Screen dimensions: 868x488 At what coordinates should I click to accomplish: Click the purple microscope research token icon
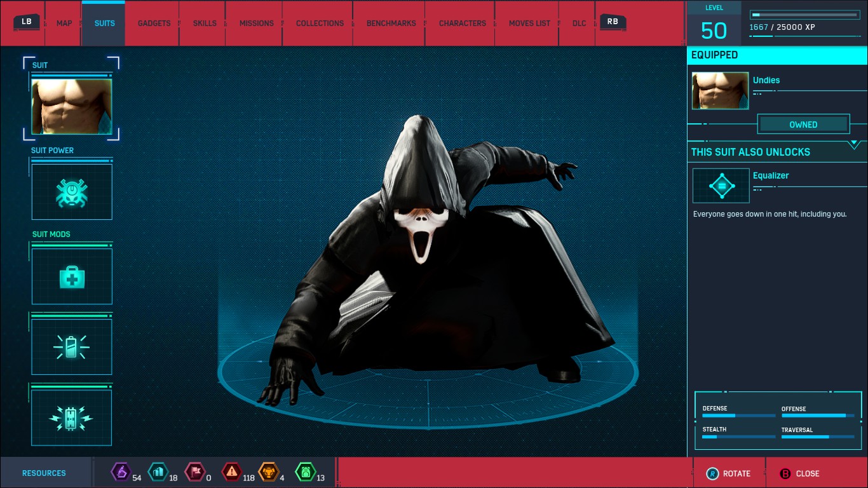point(120,472)
